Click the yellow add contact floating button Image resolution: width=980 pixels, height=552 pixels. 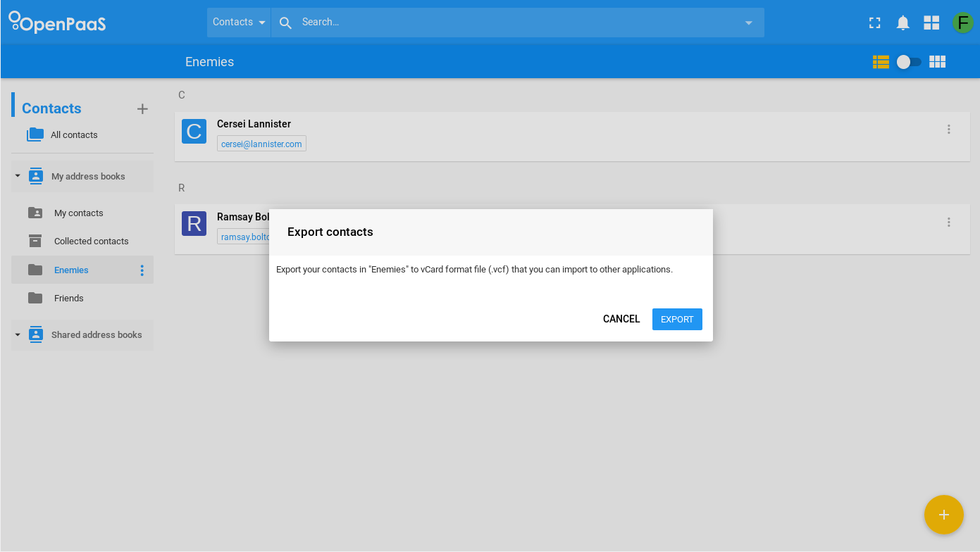(x=943, y=515)
